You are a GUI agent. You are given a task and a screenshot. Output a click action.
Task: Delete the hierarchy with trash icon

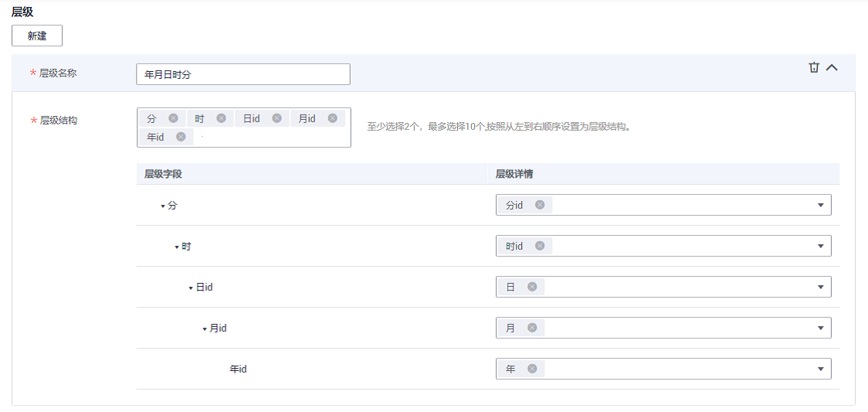point(814,67)
